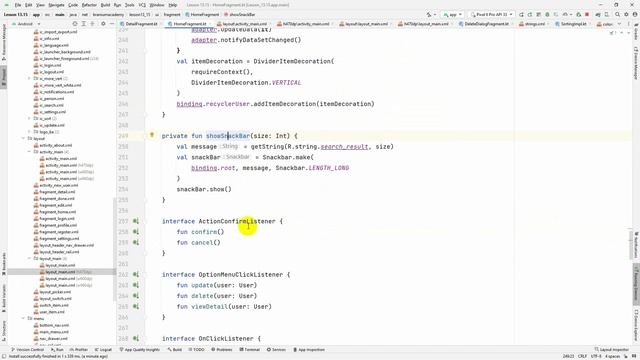Screen dimensions: 640x360
Task: Click the Build hammer icon in toolbar
Action: (429, 14)
